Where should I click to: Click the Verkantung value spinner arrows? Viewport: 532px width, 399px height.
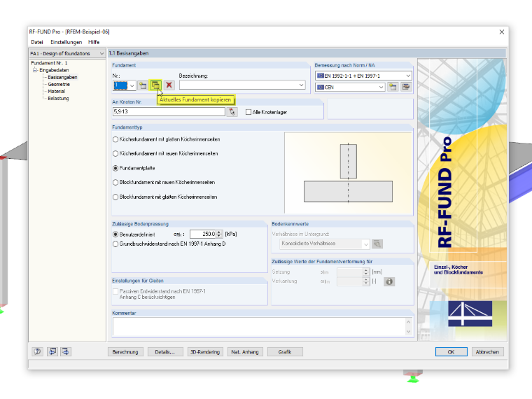click(x=365, y=281)
